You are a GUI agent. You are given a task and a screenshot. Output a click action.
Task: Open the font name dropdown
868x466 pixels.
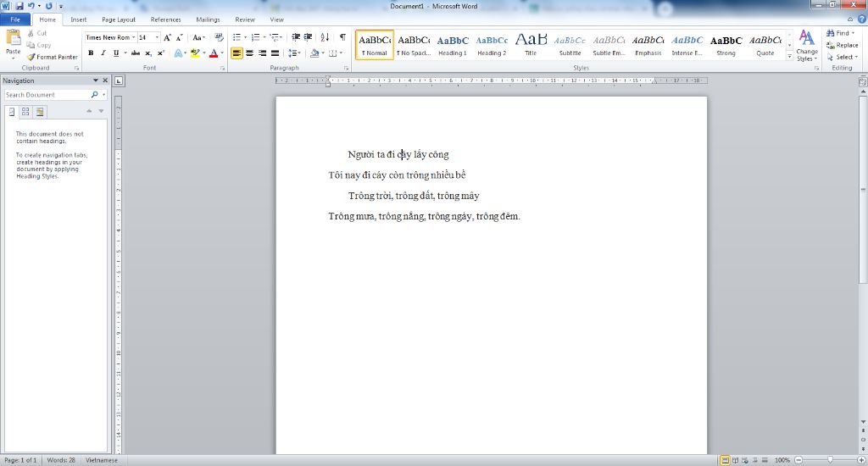[x=133, y=37]
